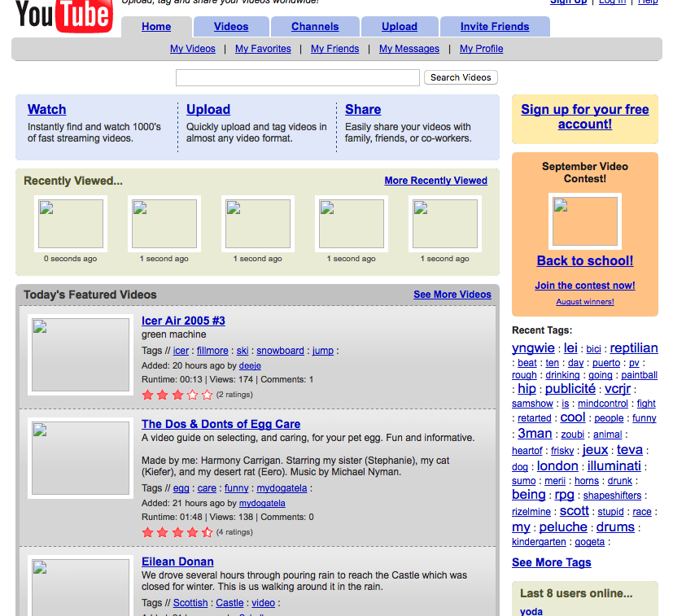The width and height of the screenshot is (673, 616).
Task: Select the Scottish tag
Action: [x=190, y=603]
